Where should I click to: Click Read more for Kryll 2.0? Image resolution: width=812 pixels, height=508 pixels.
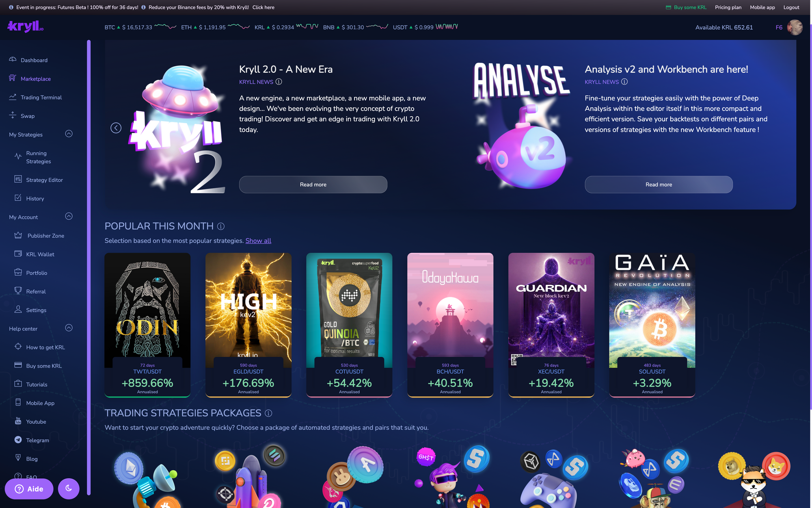click(313, 185)
